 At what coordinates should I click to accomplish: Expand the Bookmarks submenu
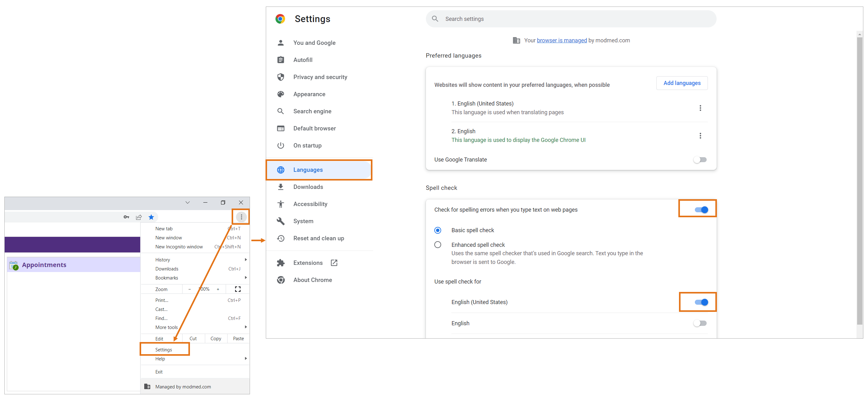(246, 278)
